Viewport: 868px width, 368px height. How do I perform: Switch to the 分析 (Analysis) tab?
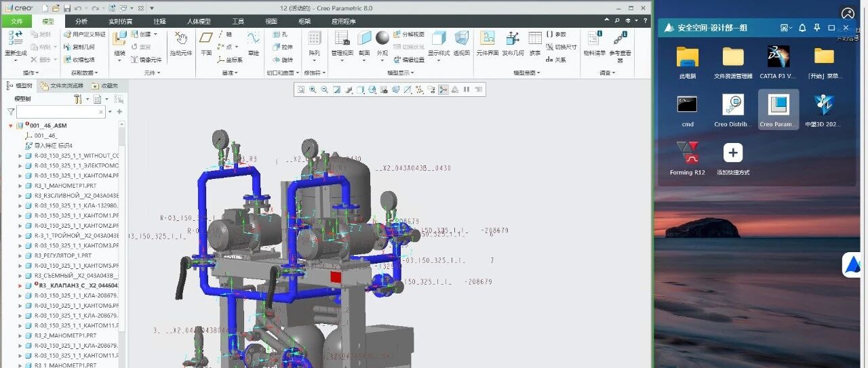(x=81, y=21)
